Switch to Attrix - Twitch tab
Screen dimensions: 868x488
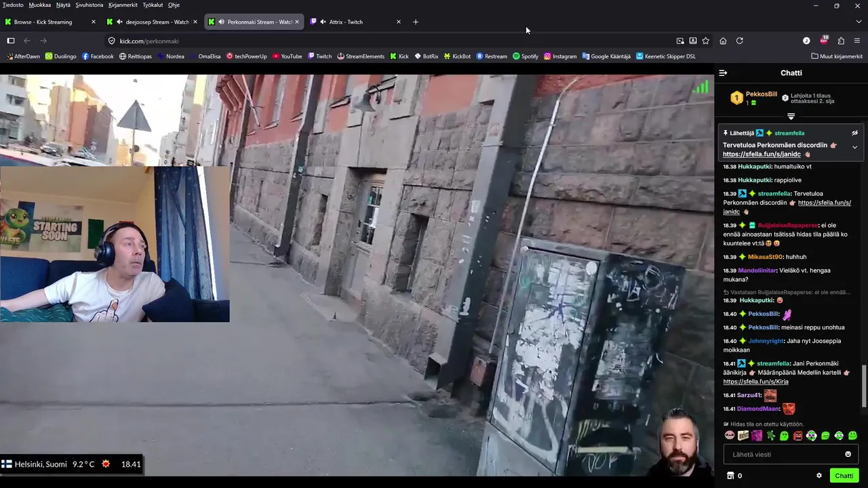[x=356, y=22]
